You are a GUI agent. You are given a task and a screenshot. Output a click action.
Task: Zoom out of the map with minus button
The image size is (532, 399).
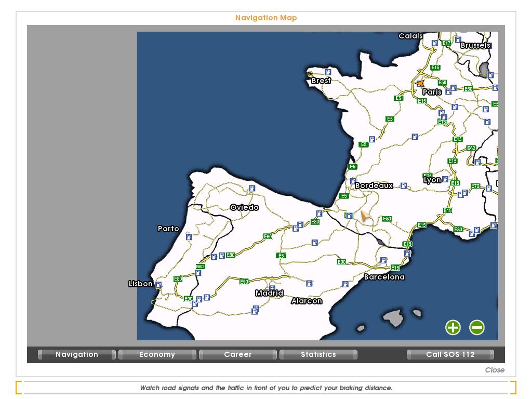pyautogui.click(x=477, y=327)
